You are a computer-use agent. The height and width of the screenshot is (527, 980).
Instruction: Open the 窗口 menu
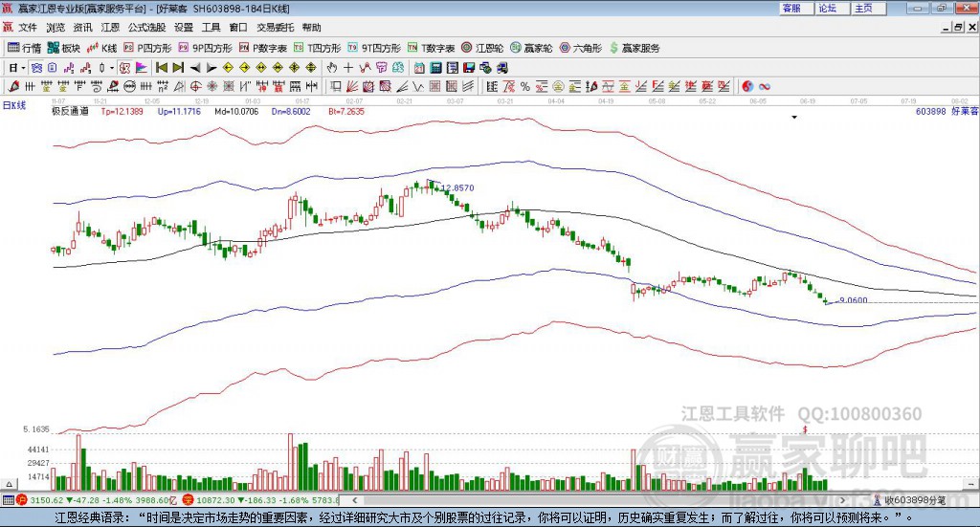coord(238,28)
